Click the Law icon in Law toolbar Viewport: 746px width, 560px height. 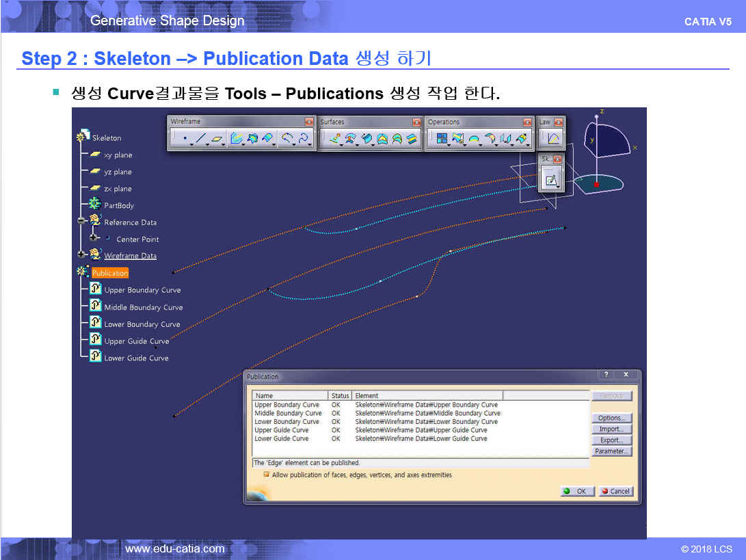tap(552, 139)
